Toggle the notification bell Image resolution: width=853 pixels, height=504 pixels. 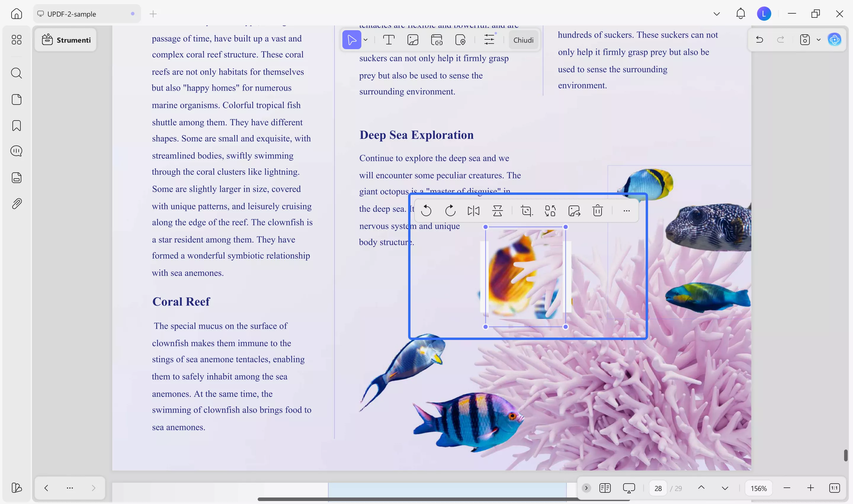point(740,14)
